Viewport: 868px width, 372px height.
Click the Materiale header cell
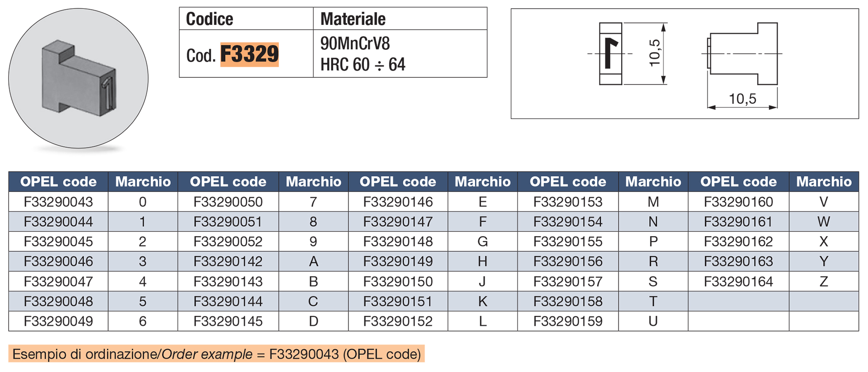point(400,19)
